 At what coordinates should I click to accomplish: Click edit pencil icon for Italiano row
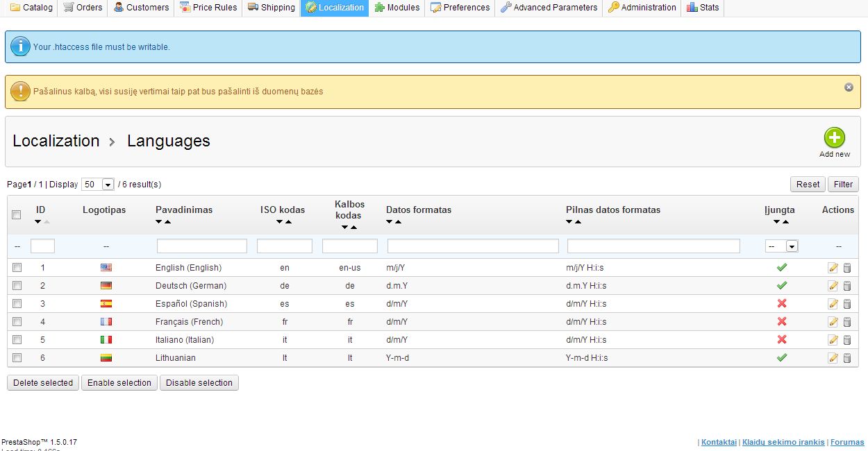click(833, 340)
